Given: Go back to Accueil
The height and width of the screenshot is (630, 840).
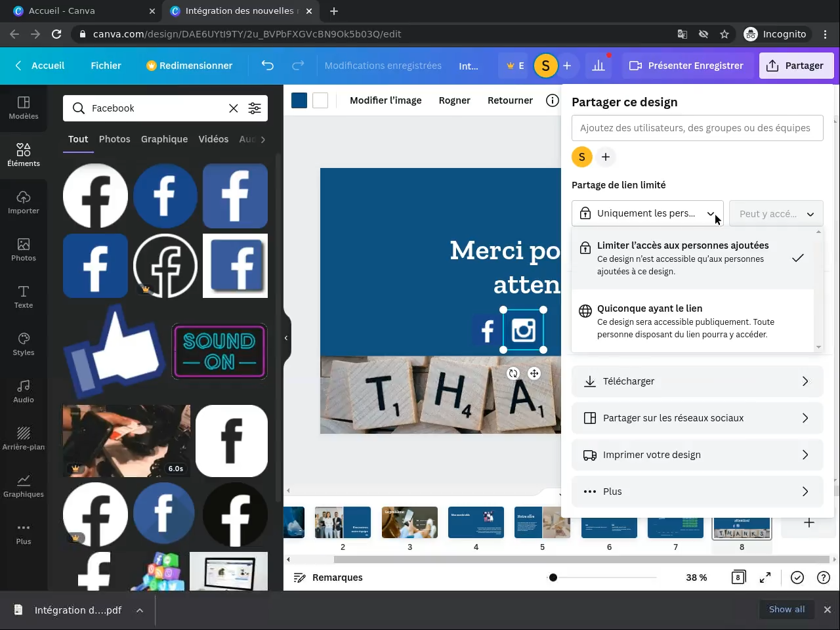Looking at the screenshot, I should coord(40,66).
